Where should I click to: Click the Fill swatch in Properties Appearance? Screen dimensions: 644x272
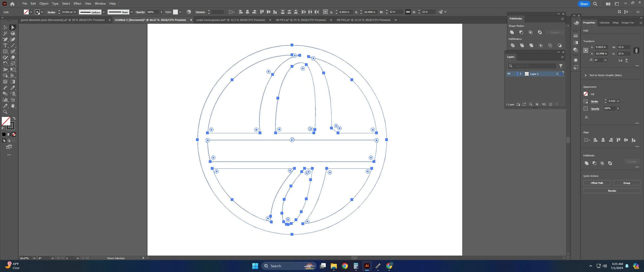coord(586,94)
